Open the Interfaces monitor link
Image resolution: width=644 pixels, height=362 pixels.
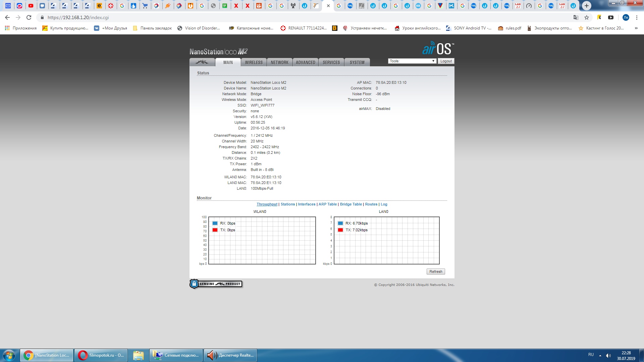coord(307,204)
